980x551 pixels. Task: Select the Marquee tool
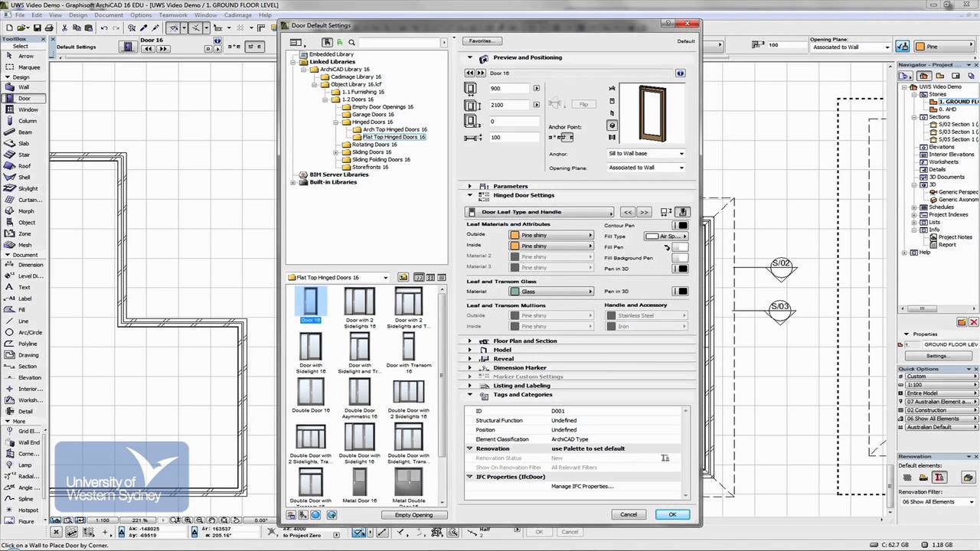24,67
